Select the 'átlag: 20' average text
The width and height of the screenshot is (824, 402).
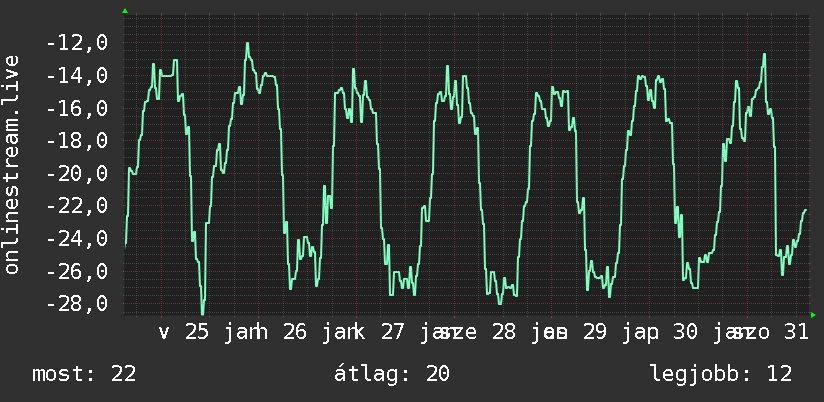pos(392,374)
